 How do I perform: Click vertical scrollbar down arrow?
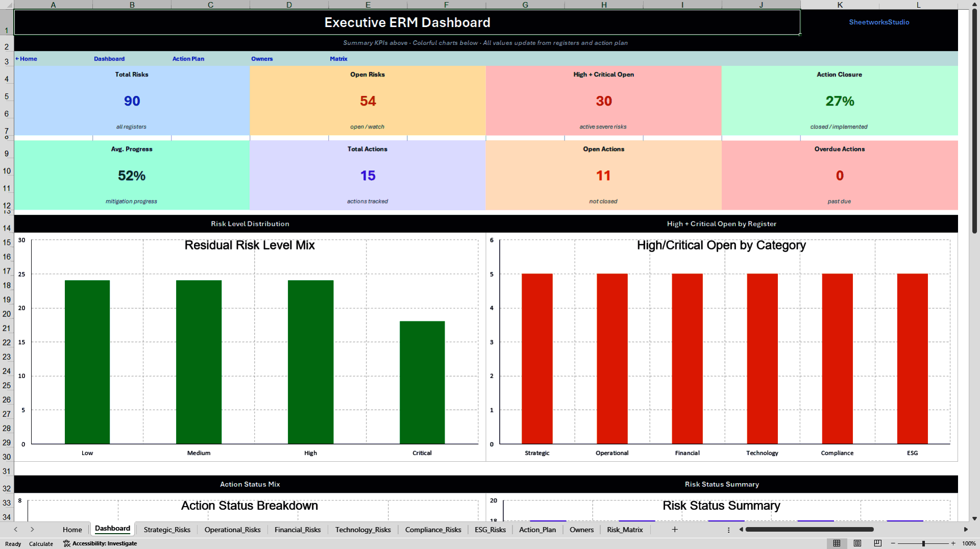pyautogui.click(x=974, y=518)
